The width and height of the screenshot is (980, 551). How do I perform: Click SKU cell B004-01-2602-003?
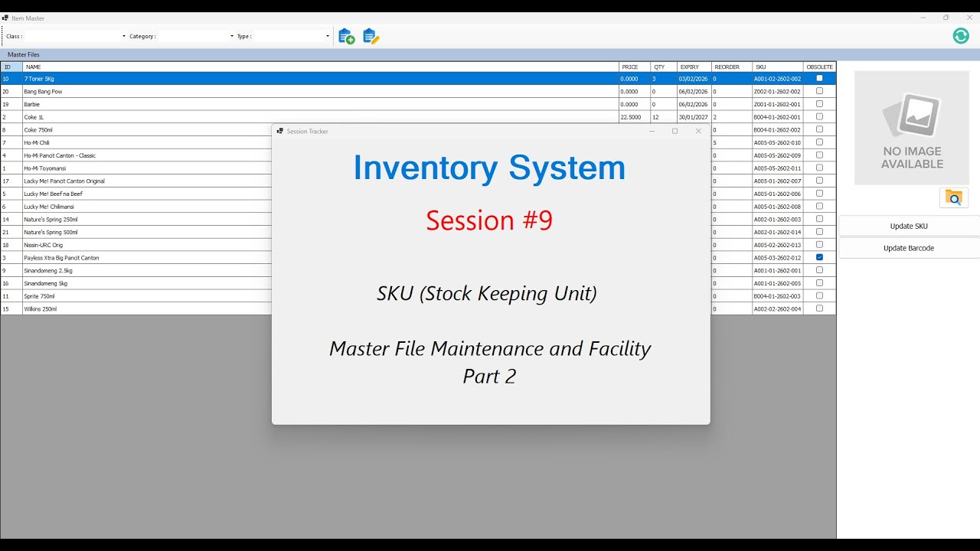[x=777, y=295]
